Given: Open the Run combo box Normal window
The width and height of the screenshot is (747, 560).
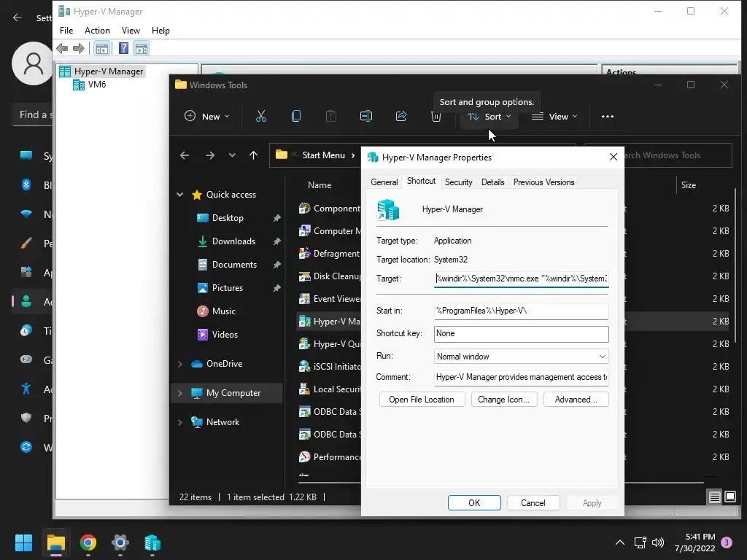Looking at the screenshot, I should pyautogui.click(x=521, y=356).
